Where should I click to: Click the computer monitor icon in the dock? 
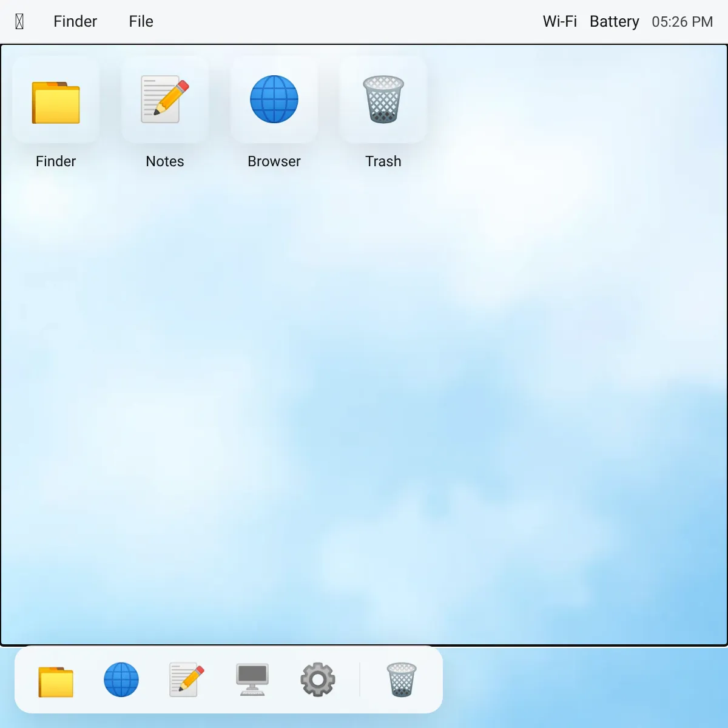[252, 680]
